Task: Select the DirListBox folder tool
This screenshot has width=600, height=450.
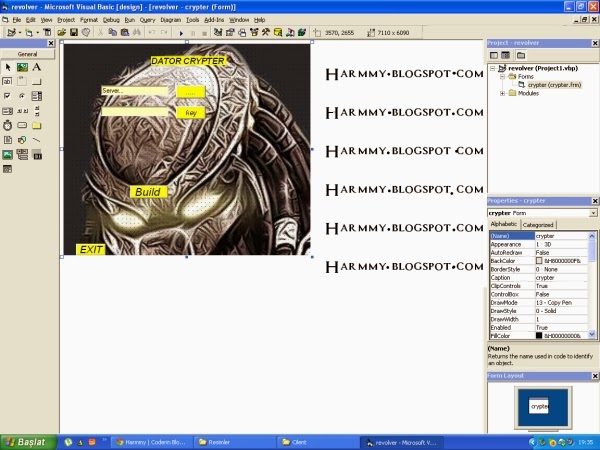Action: coord(37,125)
